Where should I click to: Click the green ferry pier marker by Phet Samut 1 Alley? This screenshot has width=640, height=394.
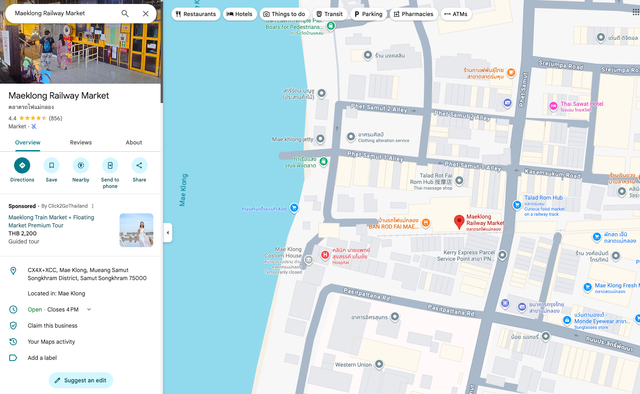point(324,162)
